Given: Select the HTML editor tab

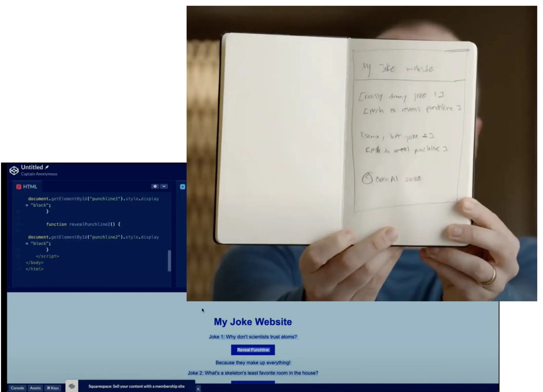Looking at the screenshot, I should [27, 187].
